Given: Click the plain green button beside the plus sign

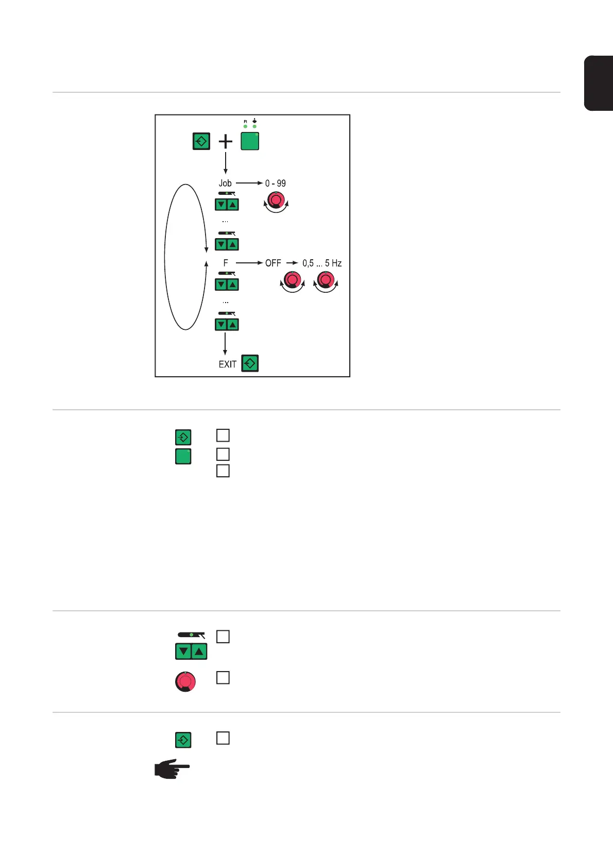Looking at the screenshot, I should click(x=250, y=141).
